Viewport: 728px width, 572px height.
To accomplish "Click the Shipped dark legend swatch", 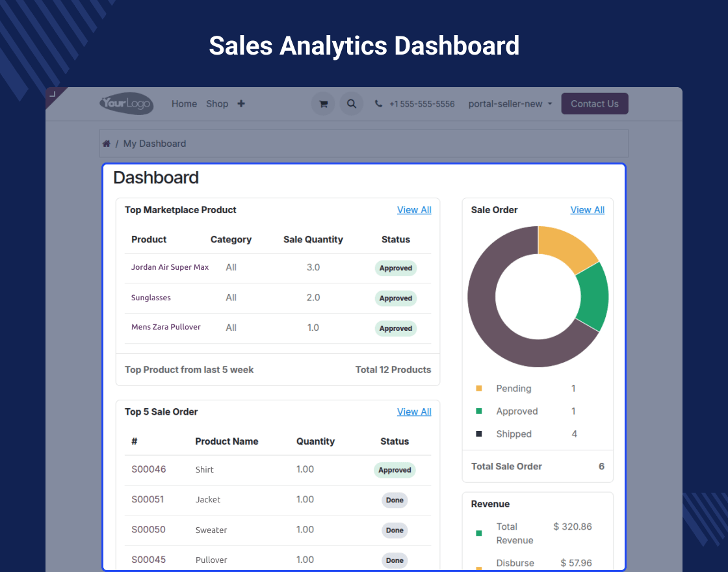I will pos(479,434).
